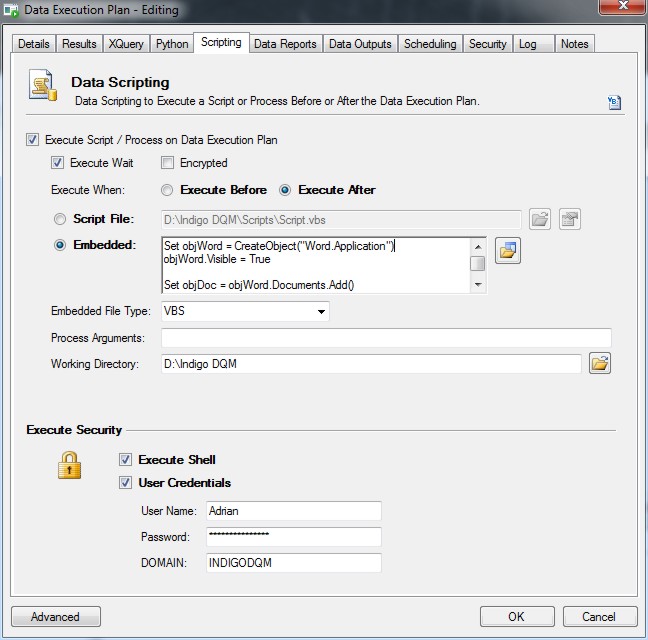
Task: Uncheck the Execute Wait checkbox
Action: (x=58, y=163)
